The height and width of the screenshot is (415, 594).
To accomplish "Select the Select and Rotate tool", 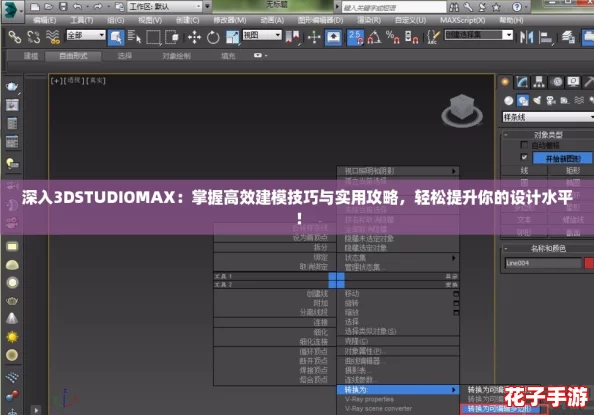I will pos(213,37).
